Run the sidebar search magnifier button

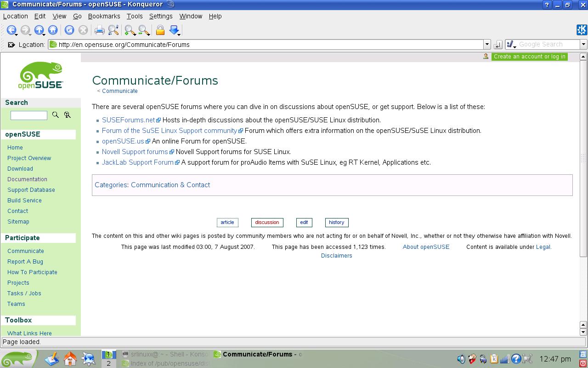coord(56,115)
